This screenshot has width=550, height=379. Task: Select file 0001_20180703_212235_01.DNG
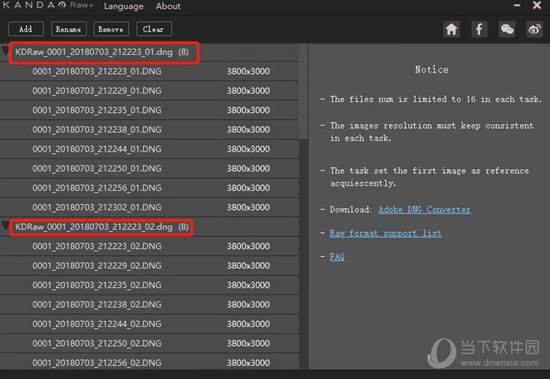pos(149,110)
